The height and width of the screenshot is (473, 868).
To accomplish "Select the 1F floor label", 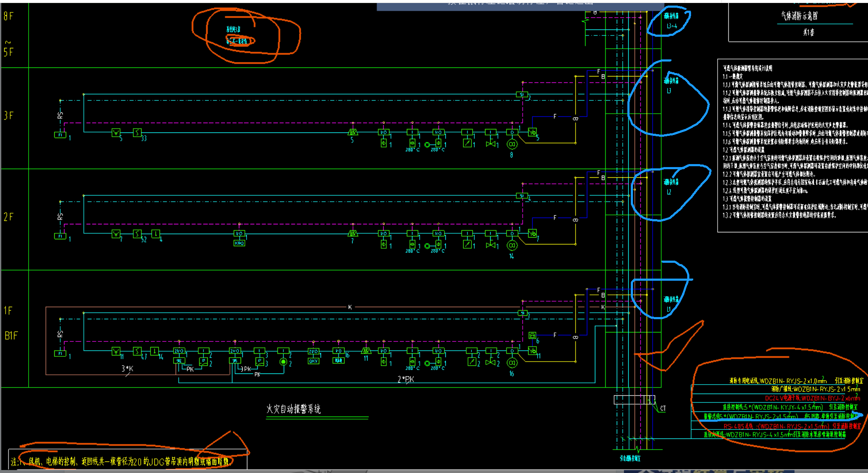I will tap(8, 311).
